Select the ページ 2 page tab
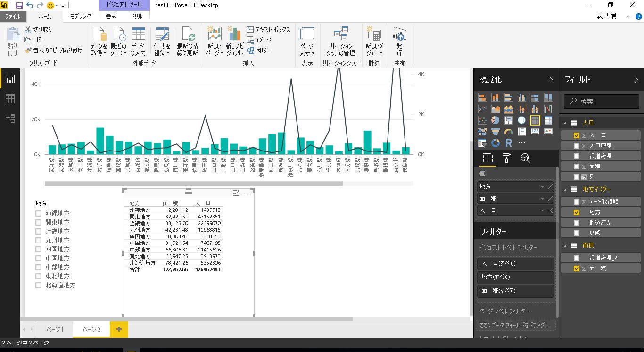Viewport: 644px width, 352px height. tap(91, 329)
